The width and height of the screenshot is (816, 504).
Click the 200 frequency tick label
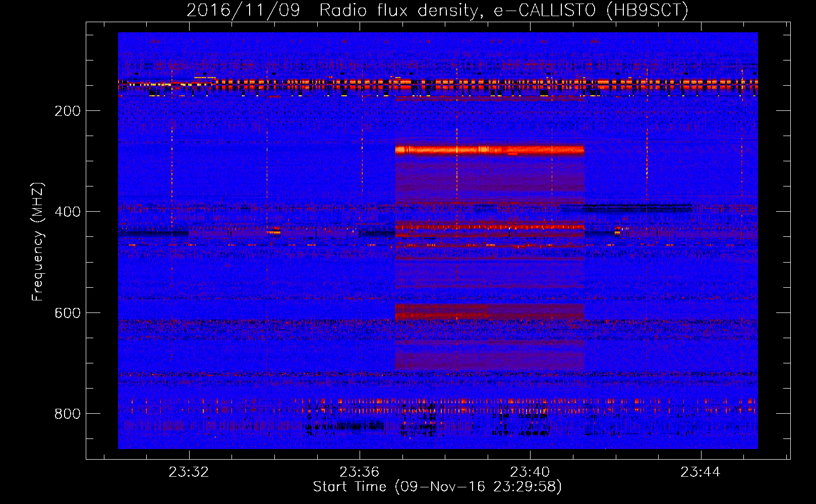68,111
